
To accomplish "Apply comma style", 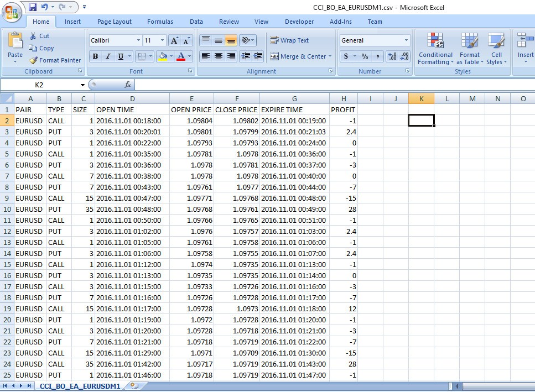I will (x=377, y=56).
